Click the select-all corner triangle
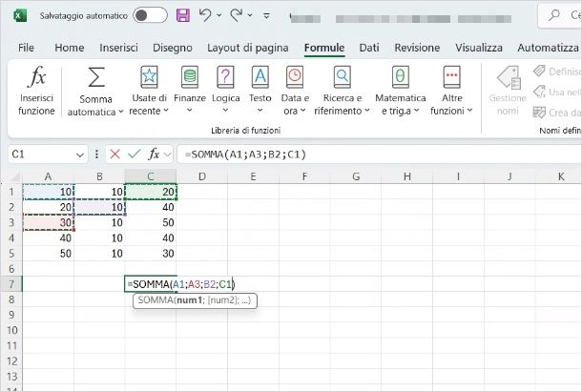Image resolution: width=582 pixels, height=392 pixels. (x=14, y=176)
